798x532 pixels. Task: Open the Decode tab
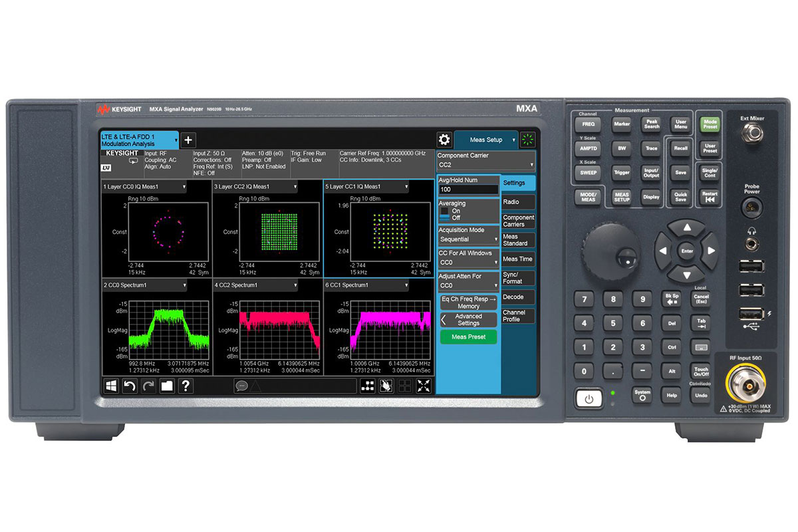(518, 297)
